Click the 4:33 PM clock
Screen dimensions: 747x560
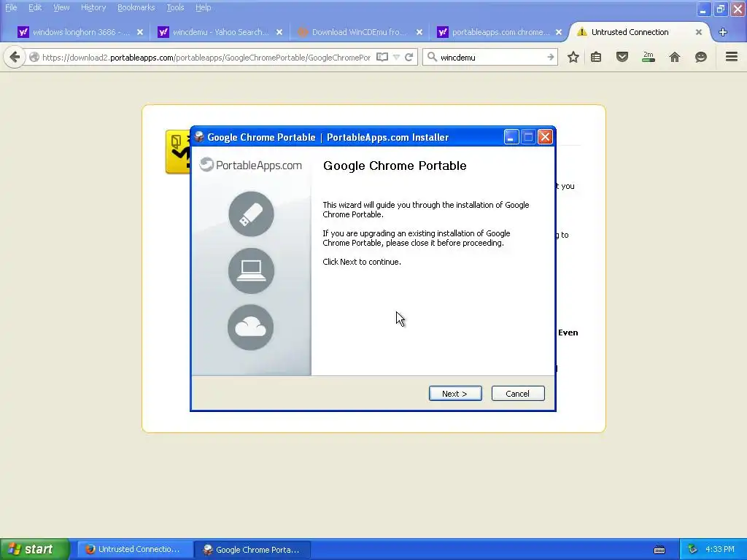[x=720, y=549]
